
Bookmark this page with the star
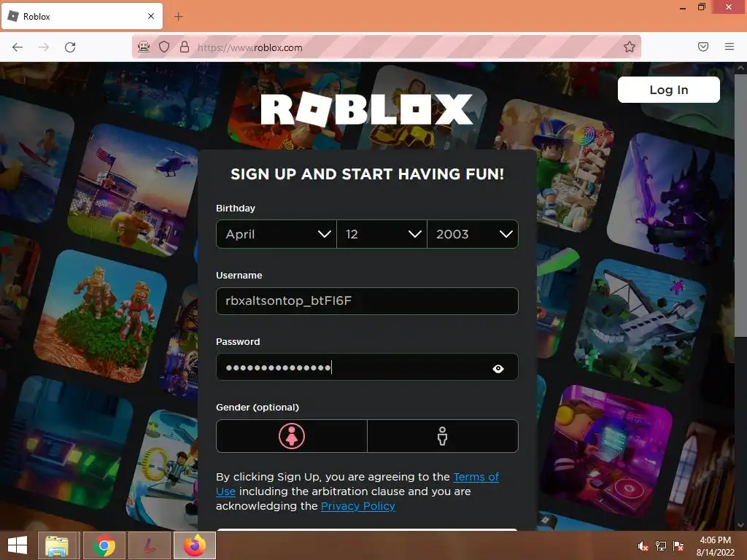coord(630,47)
